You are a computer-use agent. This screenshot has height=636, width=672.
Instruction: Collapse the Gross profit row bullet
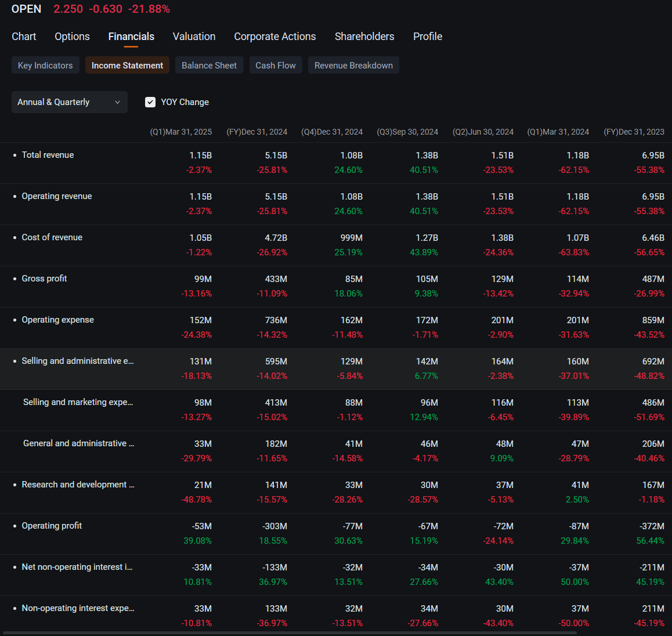[15, 278]
